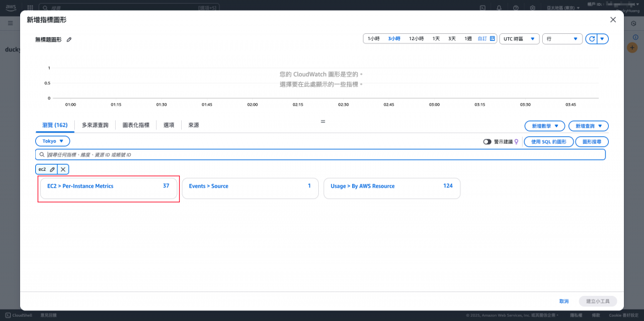This screenshot has width=644, height=321.
Task: Expand the refresh options dropdown arrow
Action: pyautogui.click(x=602, y=38)
